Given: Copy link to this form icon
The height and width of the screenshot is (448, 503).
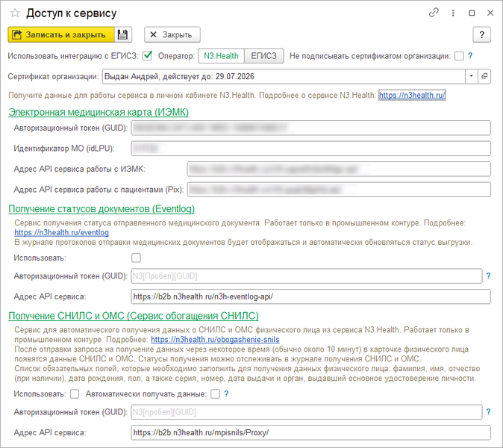Looking at the screenshot, I should [434, 13].
